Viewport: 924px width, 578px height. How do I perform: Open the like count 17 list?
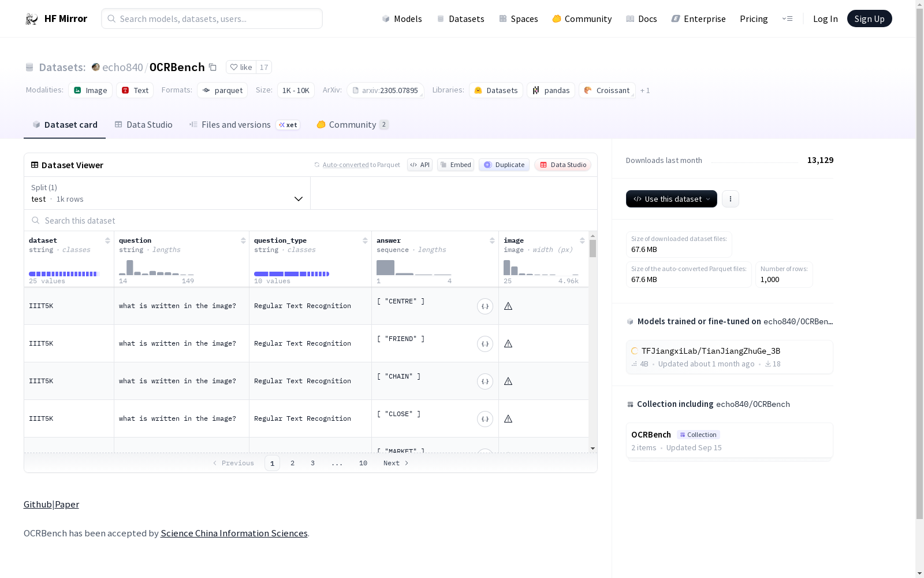pos(264,67)
